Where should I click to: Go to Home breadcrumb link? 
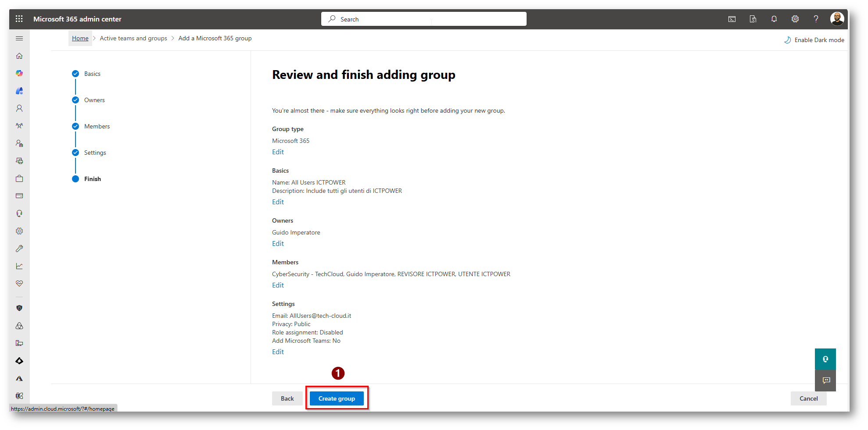pyautogui.click(x=80, y=38)
